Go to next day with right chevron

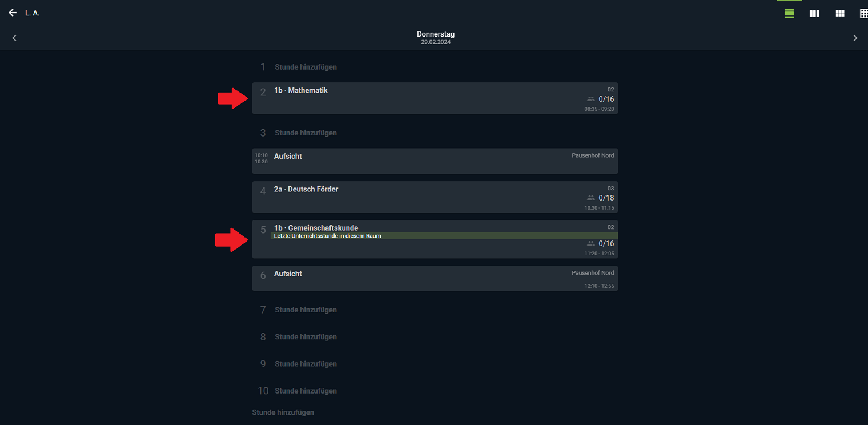pyautogui.click(x=855, y=38)
